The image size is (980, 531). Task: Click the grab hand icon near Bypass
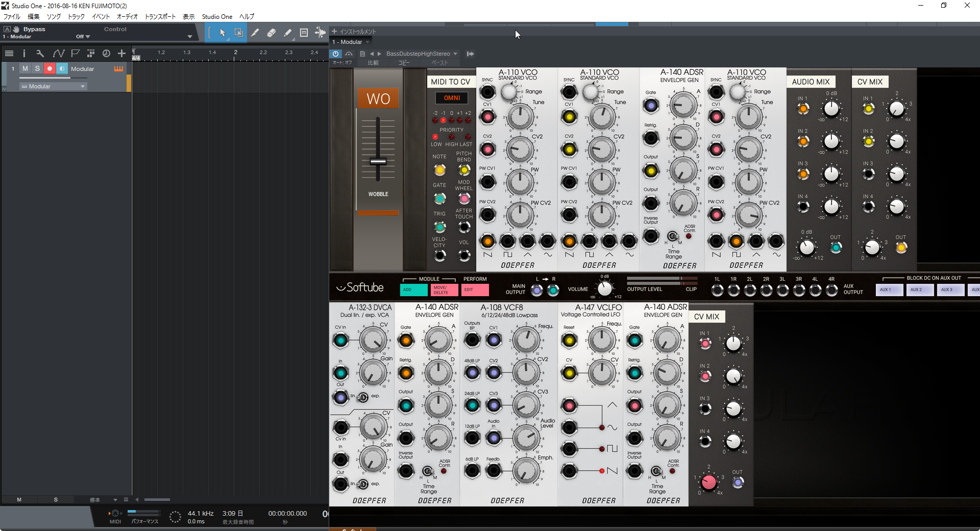point(16,29)
